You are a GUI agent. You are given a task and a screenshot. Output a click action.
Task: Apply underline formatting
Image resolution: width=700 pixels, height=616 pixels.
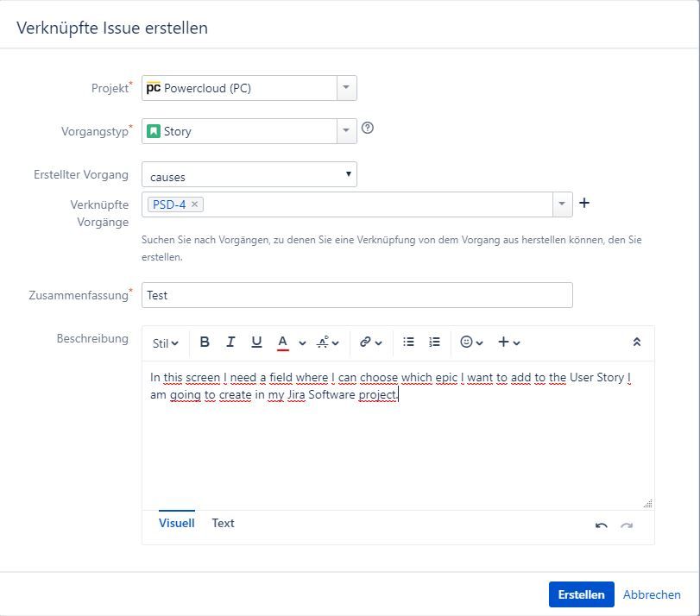tap(255, 342)
